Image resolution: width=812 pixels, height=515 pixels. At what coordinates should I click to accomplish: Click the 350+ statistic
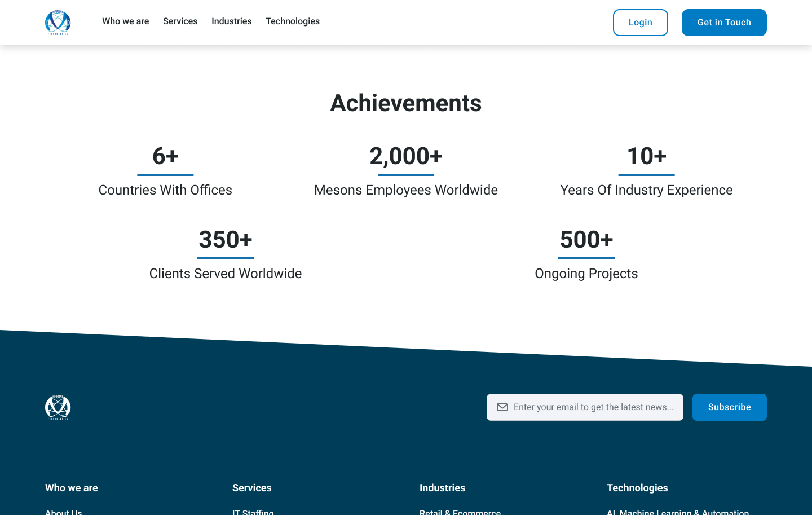click(x=226, y=240)
